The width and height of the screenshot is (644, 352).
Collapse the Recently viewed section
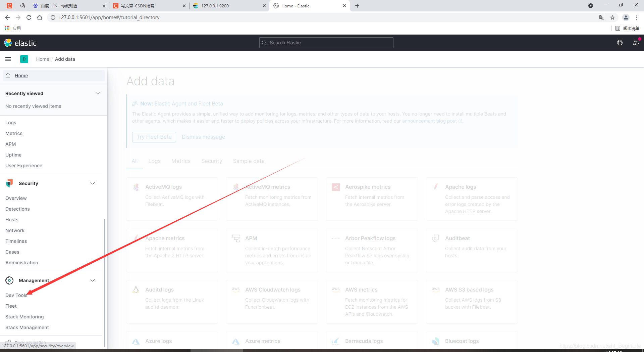(98, 93)
